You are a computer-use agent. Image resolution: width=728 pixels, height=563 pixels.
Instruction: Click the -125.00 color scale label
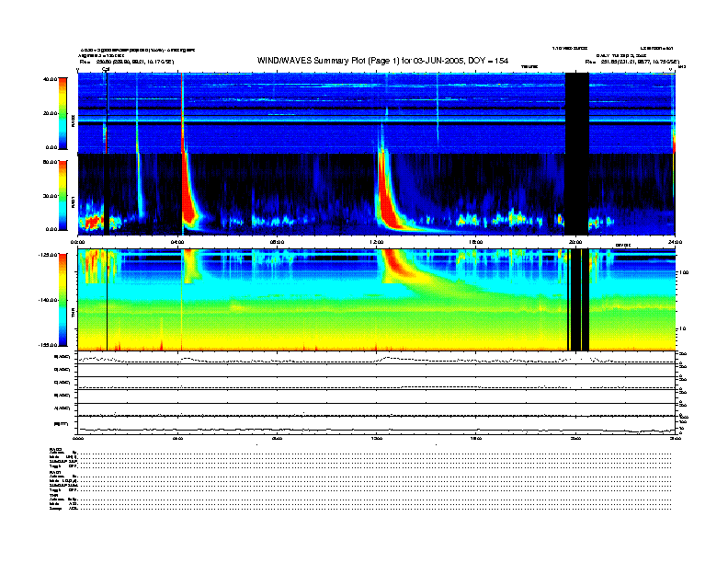coord(48,255)
